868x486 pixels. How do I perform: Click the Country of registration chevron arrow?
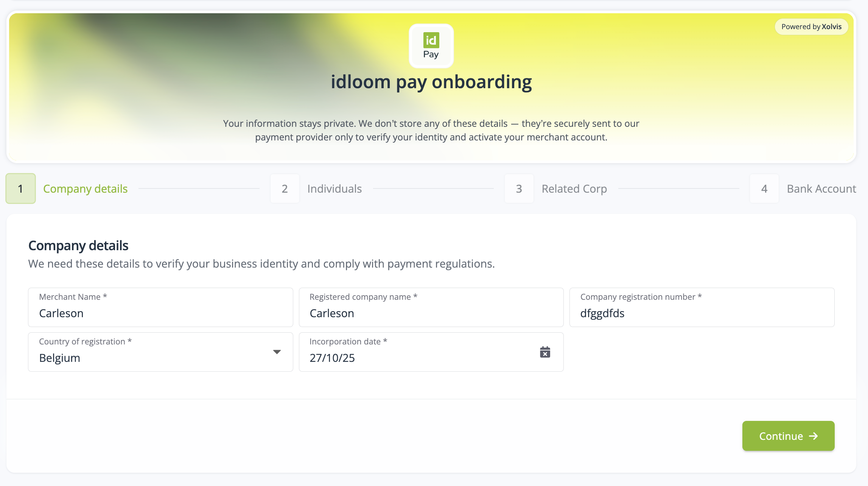(x=277, y=352)
